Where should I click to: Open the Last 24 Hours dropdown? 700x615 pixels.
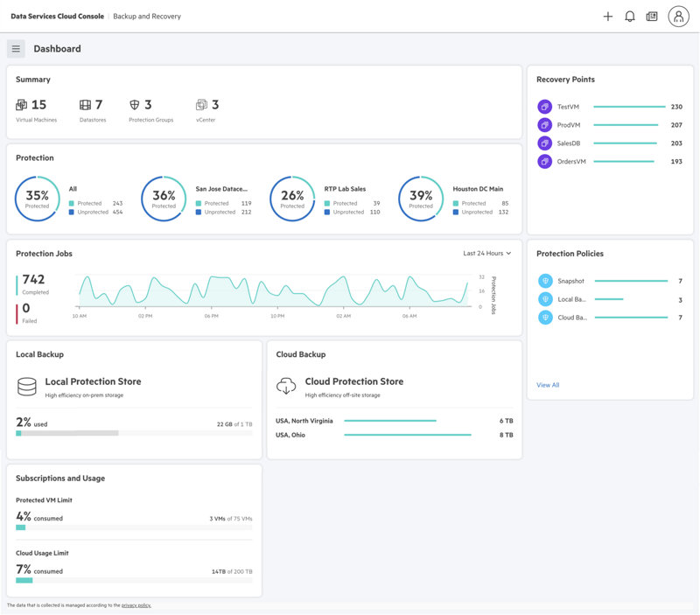coord(486,253)
